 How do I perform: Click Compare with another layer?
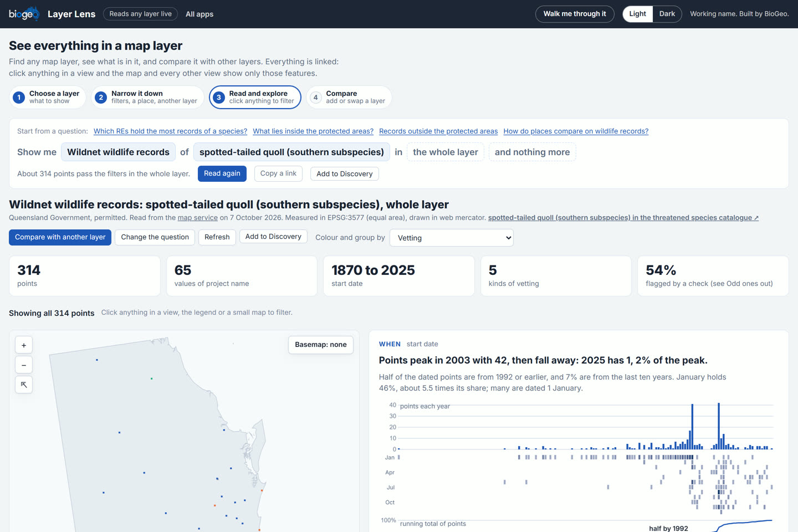coord(60,237)
